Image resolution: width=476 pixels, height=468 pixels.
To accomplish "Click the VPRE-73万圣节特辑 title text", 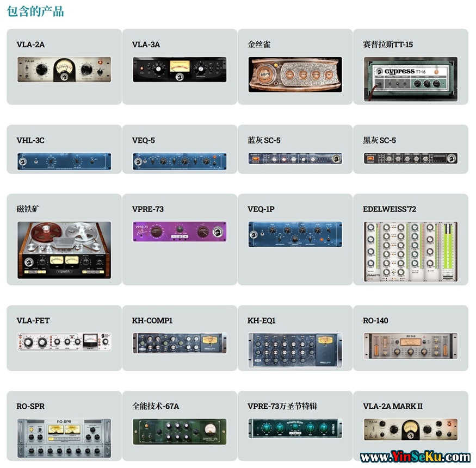I will (x=282, y=407).
